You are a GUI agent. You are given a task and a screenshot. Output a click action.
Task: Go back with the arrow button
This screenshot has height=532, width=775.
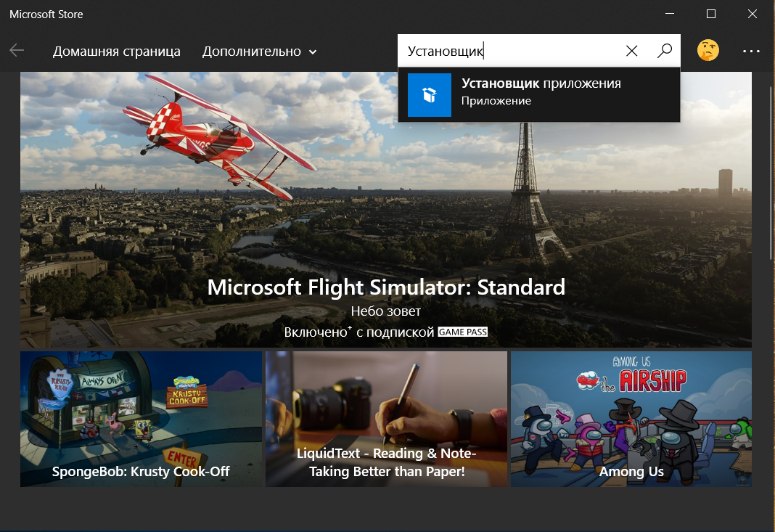(17, 50)
